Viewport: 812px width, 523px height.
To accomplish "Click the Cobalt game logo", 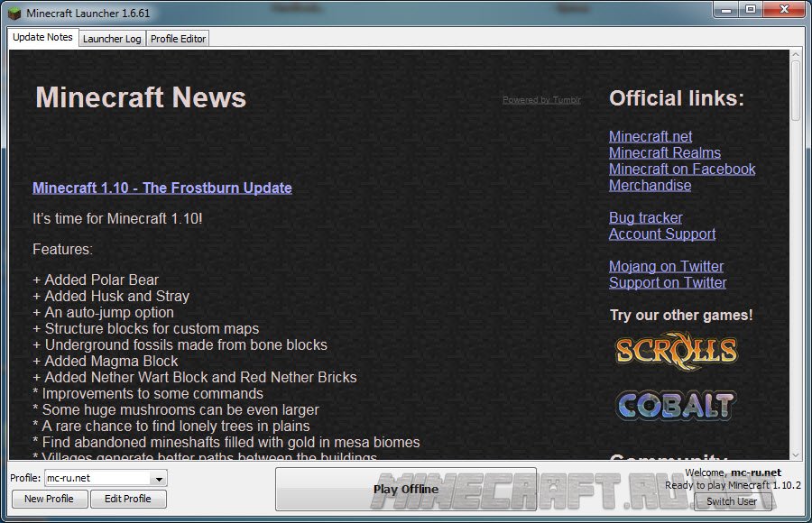I will tap(676, 405).
